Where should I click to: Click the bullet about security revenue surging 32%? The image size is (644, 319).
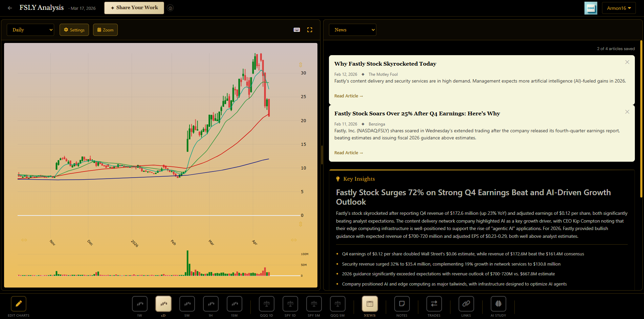tap(451, 264)
